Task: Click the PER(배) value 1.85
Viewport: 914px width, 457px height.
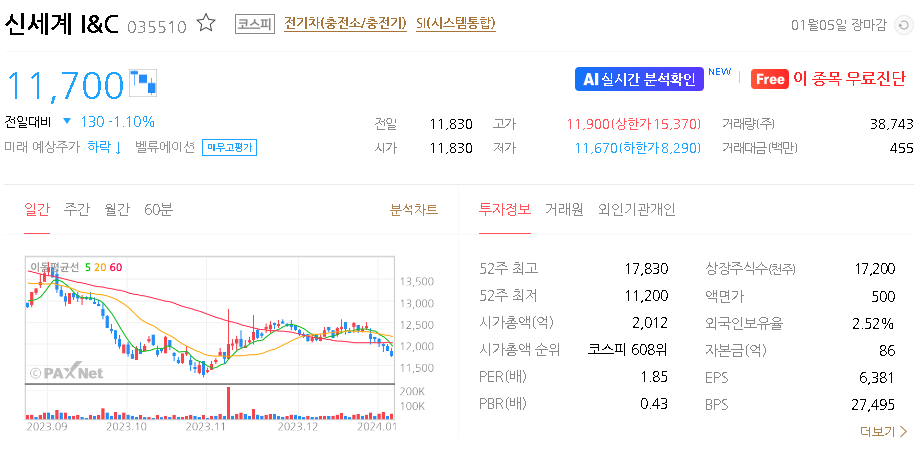Action: tap(654, 377)
